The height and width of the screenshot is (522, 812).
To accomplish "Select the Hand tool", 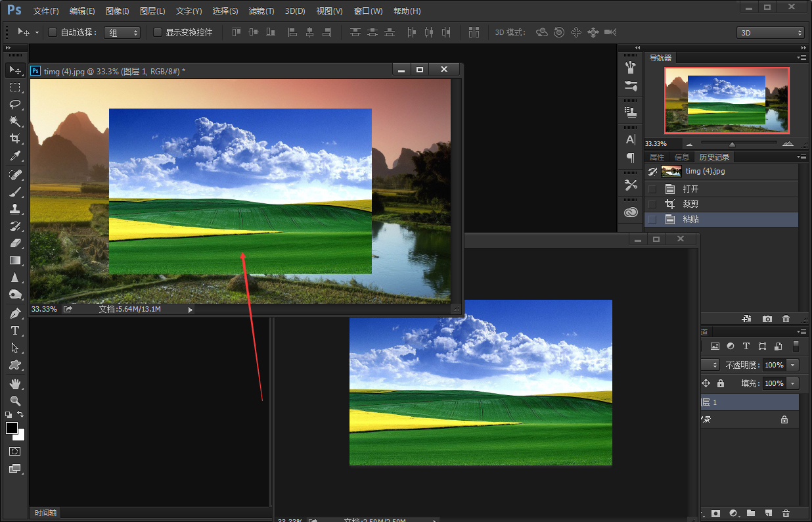I will (x=14, y=384).
